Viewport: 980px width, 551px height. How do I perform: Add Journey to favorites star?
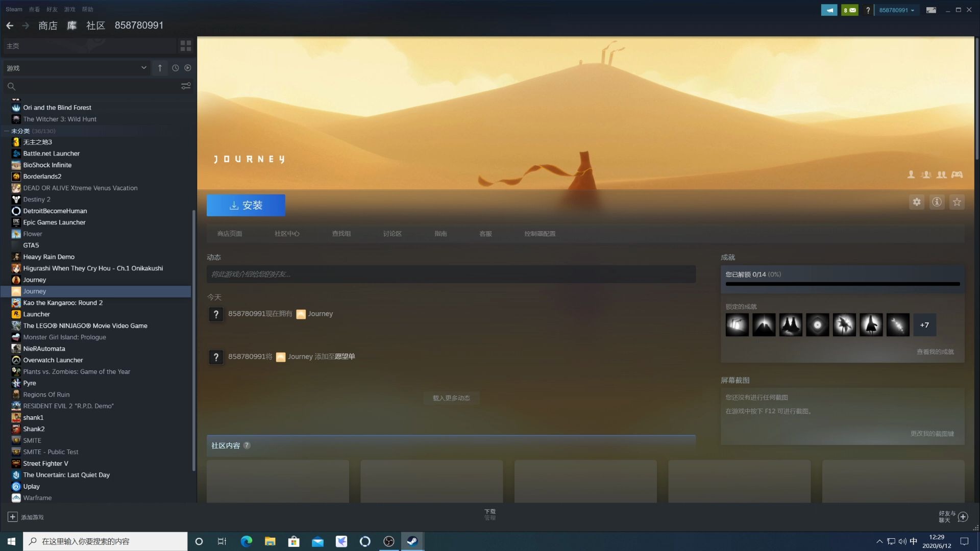tap(957, 202)
